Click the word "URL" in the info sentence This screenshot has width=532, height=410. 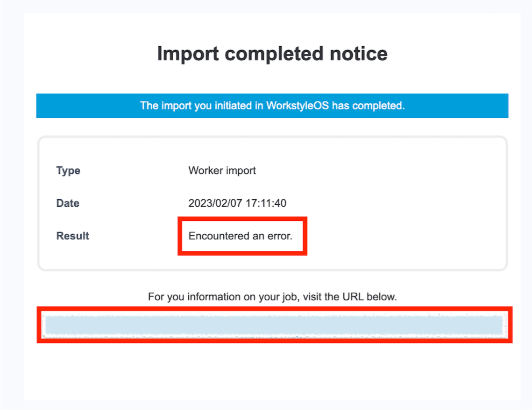[353, 296]
